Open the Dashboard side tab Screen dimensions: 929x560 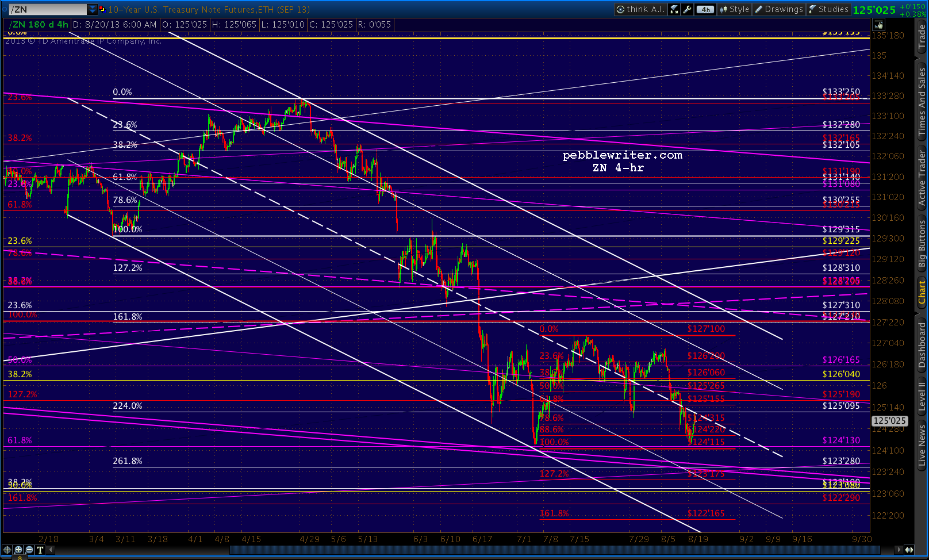tap(922, 345)
